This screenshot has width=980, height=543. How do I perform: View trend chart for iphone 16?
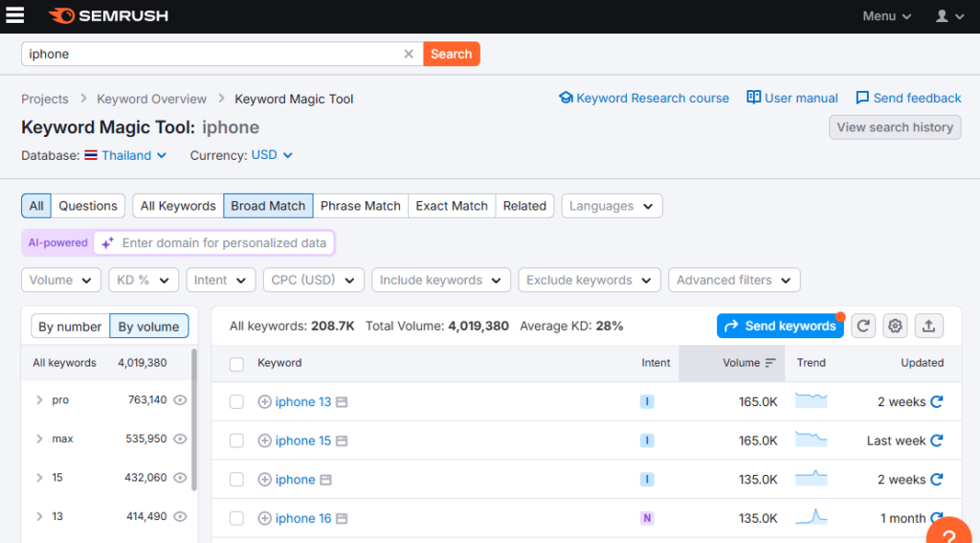click(x=812, y=517)
